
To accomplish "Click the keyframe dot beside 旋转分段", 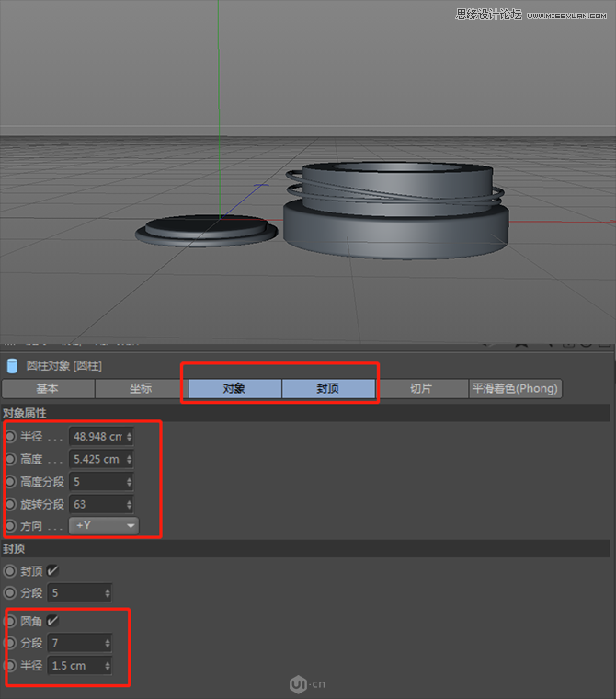I will pyautogui.click(x=10, y=504).
